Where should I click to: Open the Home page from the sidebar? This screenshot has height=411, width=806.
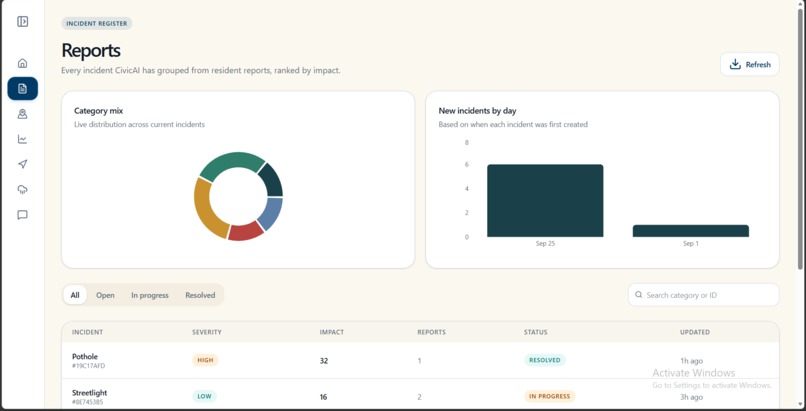pyautogui.click(x=22, y=63)
